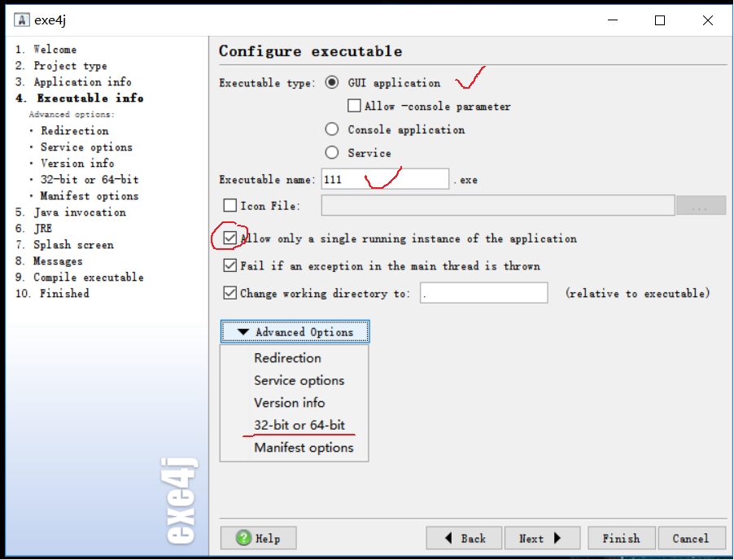Open Redirection in sidebar advanced options

(74, 130)
